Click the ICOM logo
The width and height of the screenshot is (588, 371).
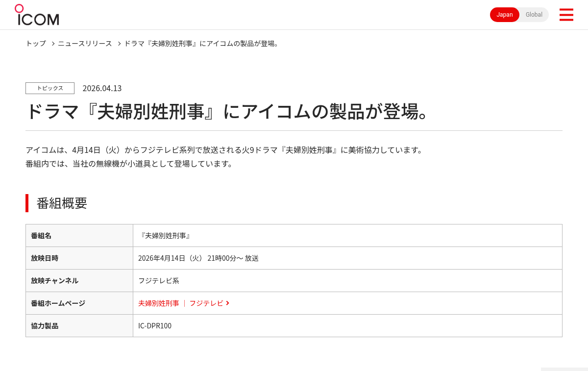[37, 15]
